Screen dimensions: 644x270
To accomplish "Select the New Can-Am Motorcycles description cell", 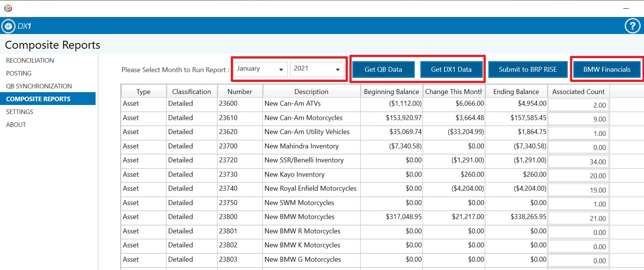I will tap(312, 118).
